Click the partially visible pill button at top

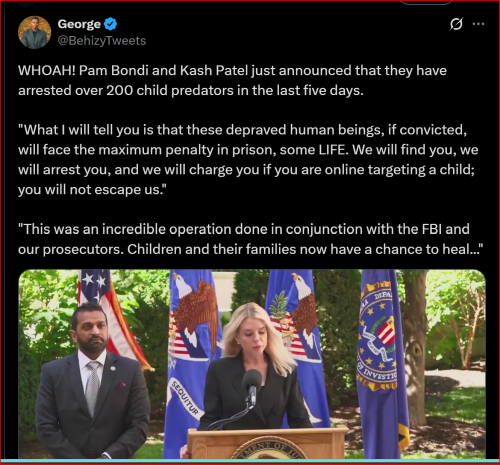click(426, 2)
